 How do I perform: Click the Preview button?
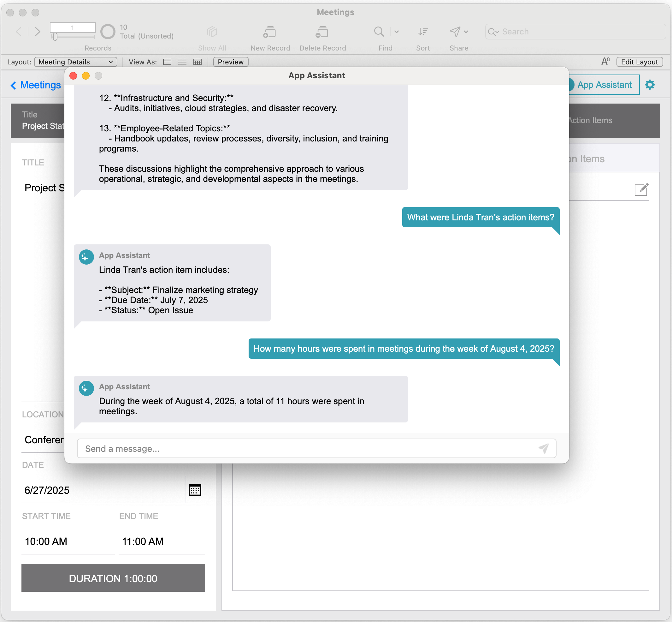click(x=230, y=62)
